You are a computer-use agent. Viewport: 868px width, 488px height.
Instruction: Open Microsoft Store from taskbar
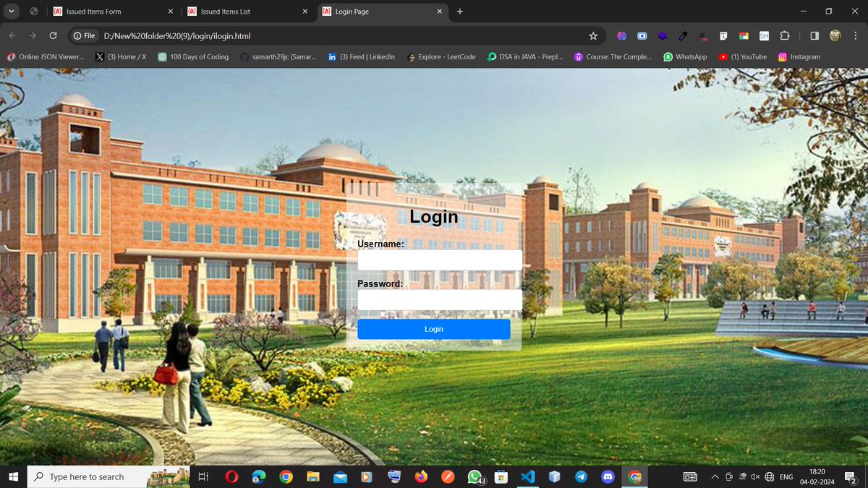[501, 476]
